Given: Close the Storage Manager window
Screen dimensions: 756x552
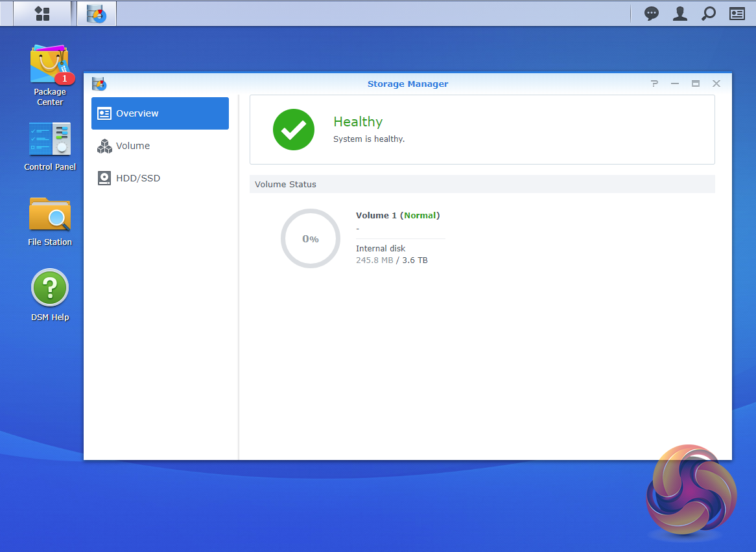Looking at the screenshot, I should (716, 84).
